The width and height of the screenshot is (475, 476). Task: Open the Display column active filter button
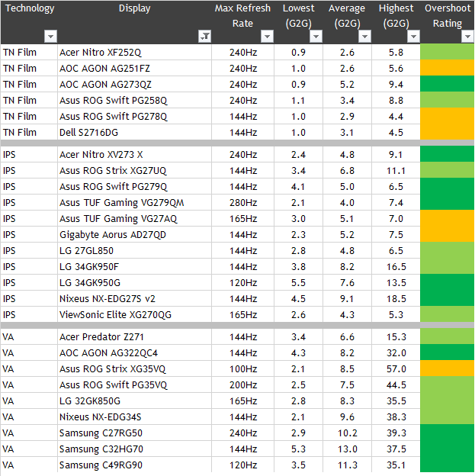tap(204, 37)
